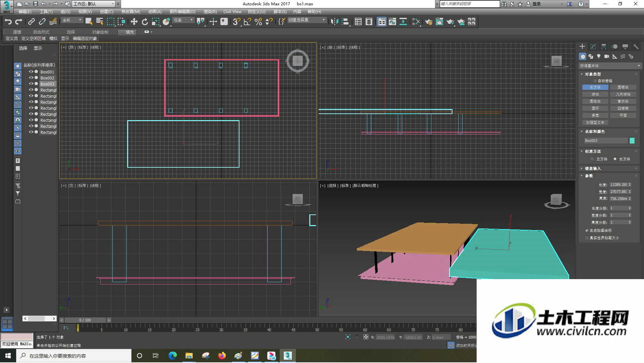Viewport: 644px width, 363px height.
Task: Switch to Cameras creation category icon
Action: [607, 56]
